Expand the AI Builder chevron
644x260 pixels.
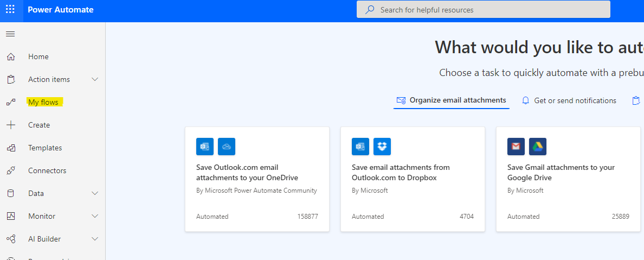pos(95,239)
